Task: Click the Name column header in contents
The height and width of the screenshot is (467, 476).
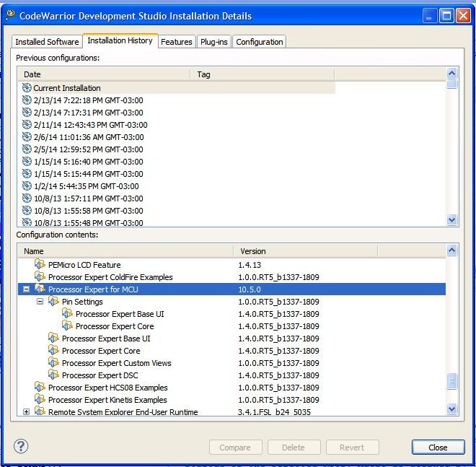Action: coord(125,251)
